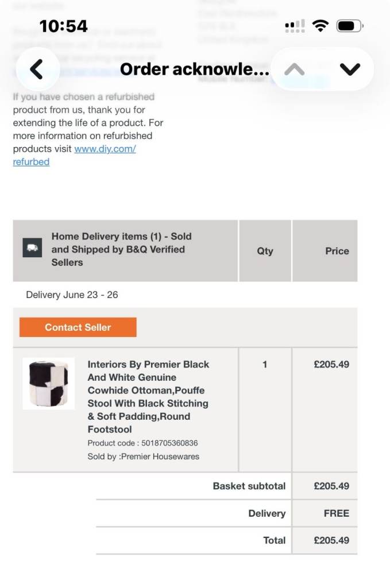
Task: Open the www.diy.com/refurbed link
Action: coord(74,155)
